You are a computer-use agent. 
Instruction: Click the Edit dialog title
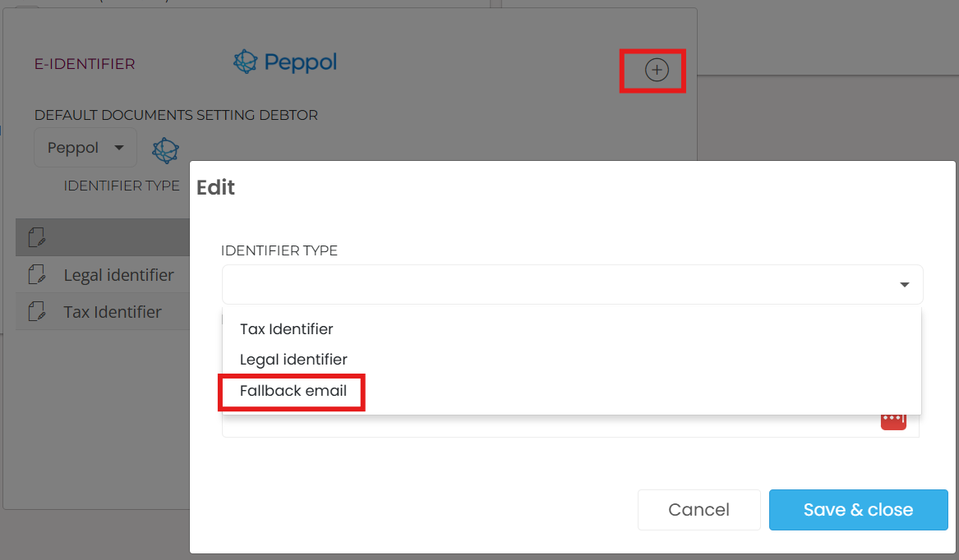click(215, 188)
